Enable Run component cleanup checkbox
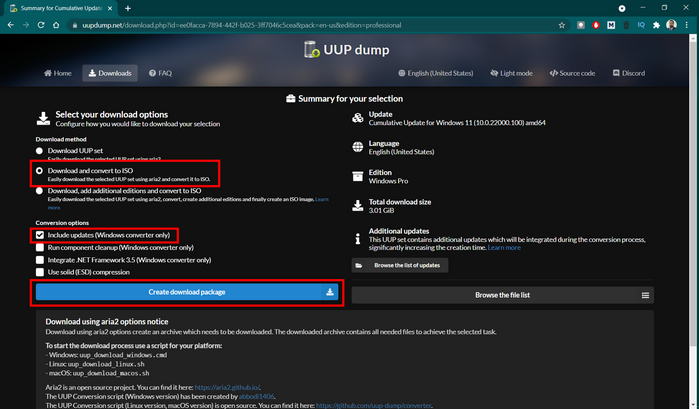Viewport: 699px width, 409px height. click(x=40, y=248)
